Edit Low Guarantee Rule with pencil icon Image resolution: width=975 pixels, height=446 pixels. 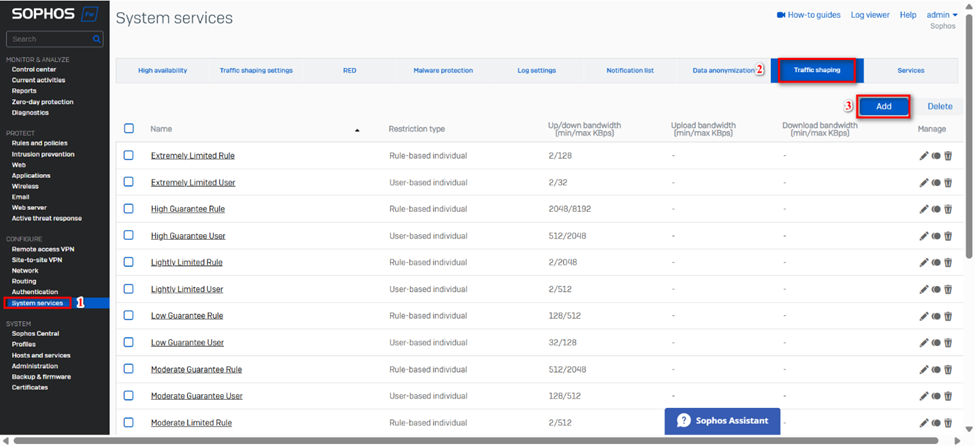[x=924, y=316]
